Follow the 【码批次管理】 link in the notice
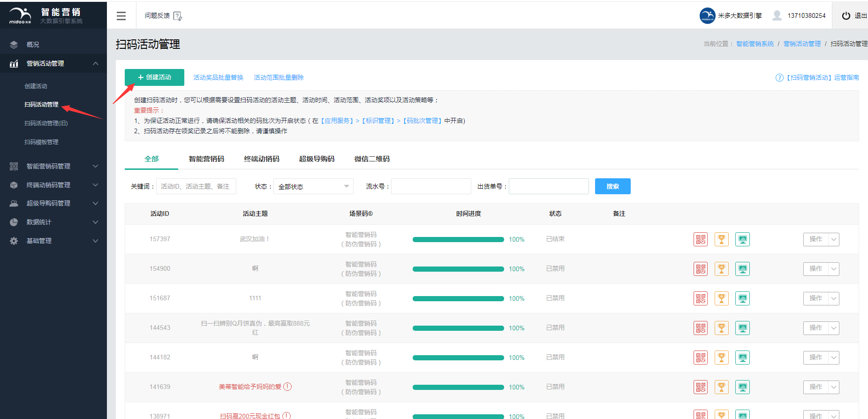 pos(423,121)
